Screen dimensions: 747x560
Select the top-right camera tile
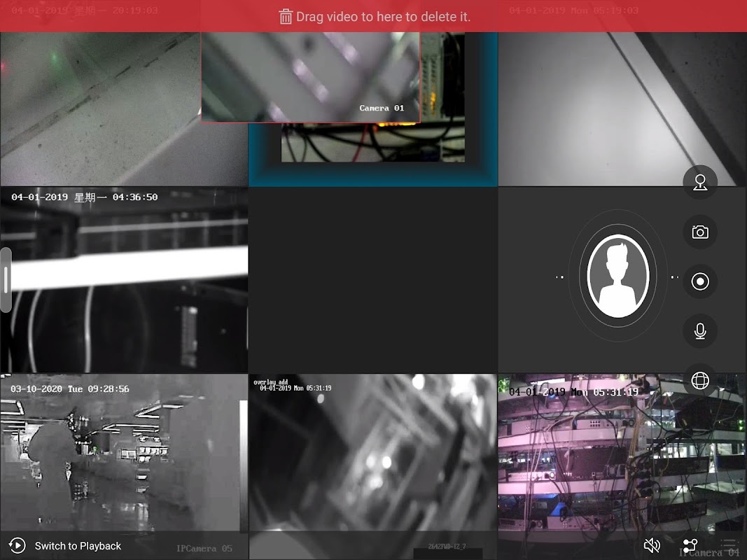(622, 108)
